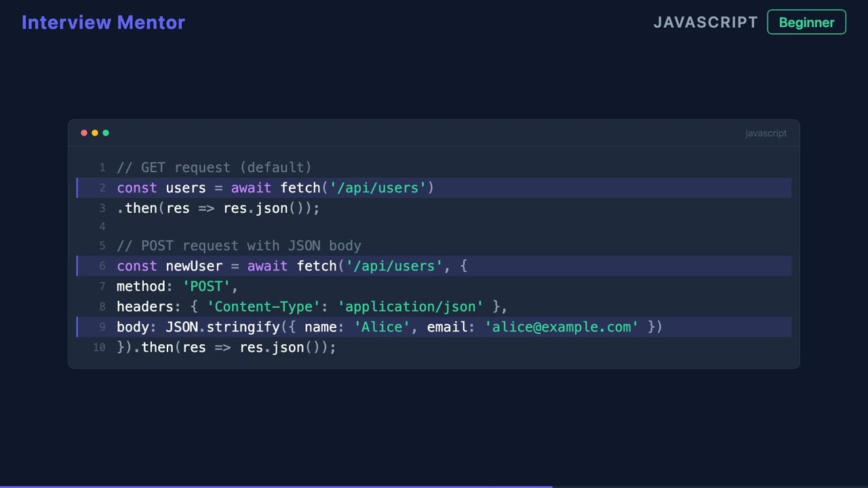Click the JAVASCRIPT category label
The height and width of the screenshot is (488, 868).
tap(705, 22)
